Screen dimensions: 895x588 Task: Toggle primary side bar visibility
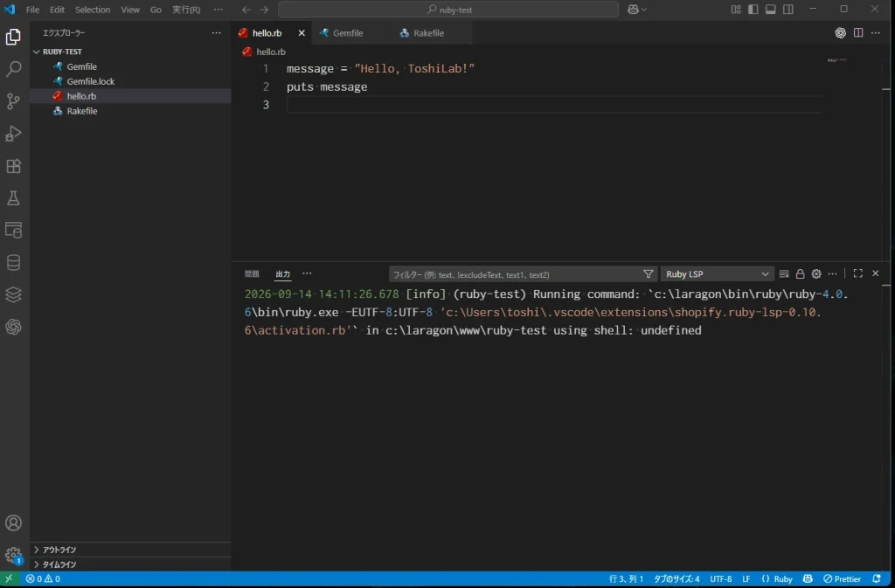click(x=753, y=10)
